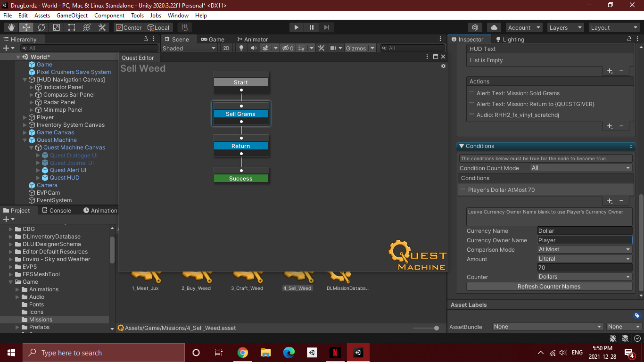Open Counter Dollars dropdown
The image size is (644, 362).
(x=585, y=277)
